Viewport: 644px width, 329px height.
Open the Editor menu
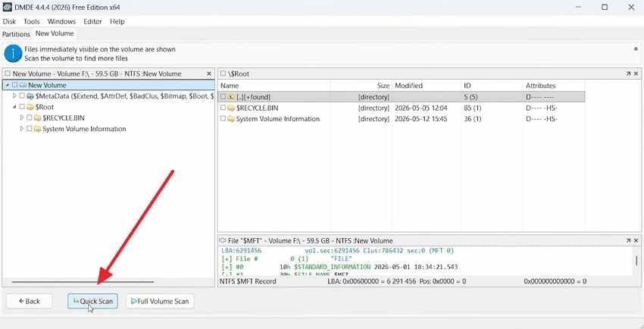coord(93,22)
